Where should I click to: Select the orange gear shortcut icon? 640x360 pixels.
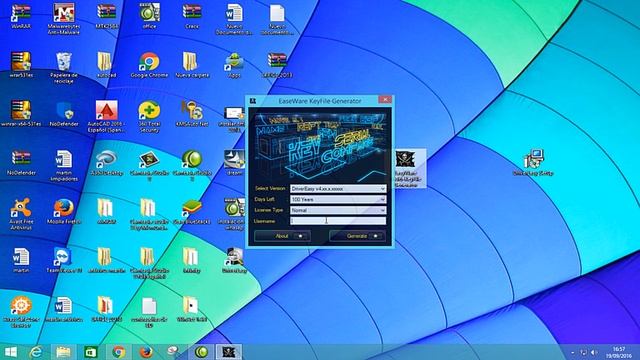21,312
